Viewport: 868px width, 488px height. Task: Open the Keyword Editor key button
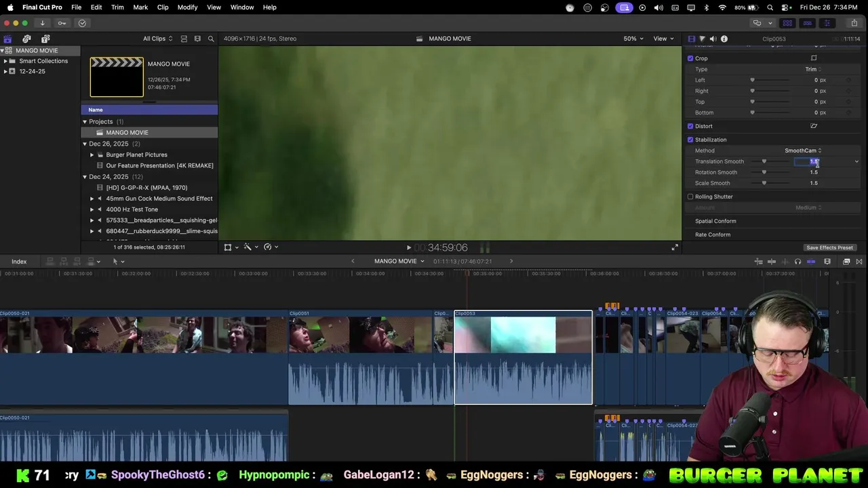62,23
